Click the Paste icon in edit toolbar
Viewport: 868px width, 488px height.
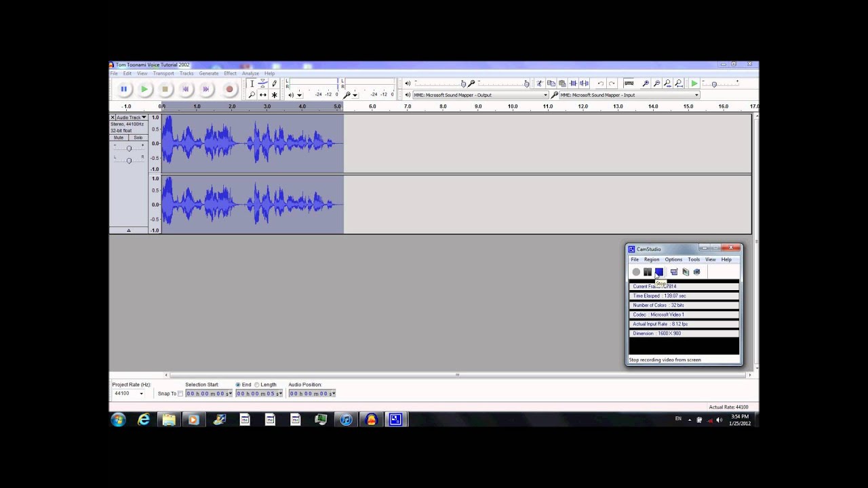562,83
